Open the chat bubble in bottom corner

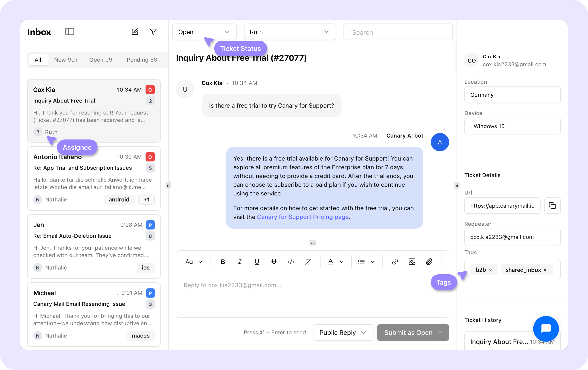pyautogui.click(x=546, y=329)
